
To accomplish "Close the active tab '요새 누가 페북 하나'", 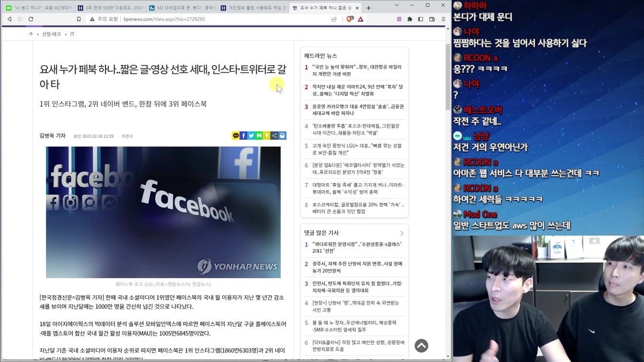I will (x=357, y=8).
